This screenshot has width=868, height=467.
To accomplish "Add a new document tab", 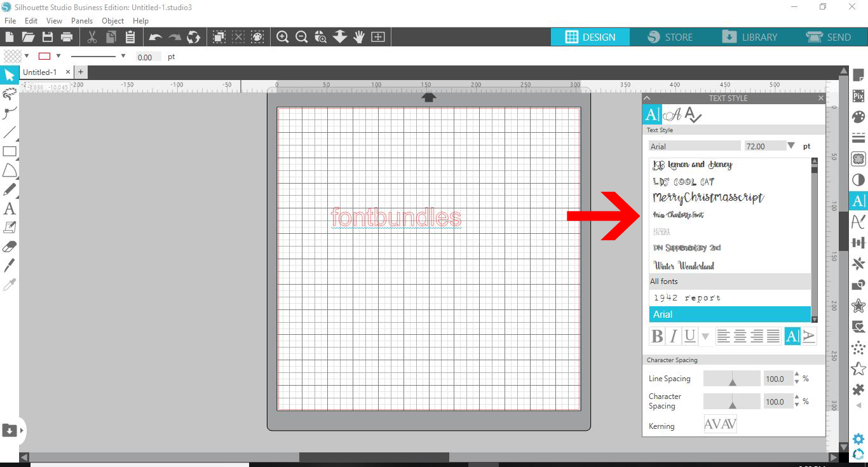I will [x=81, y=72].
